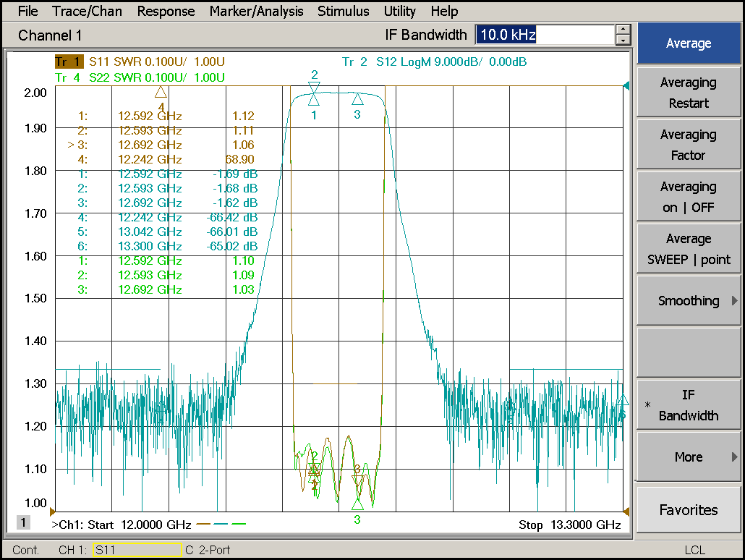The image size is (745, 560).
Task: Select the highlighted Tr 1 trace label
Action: pyautogui.click(x=69, y=62)
